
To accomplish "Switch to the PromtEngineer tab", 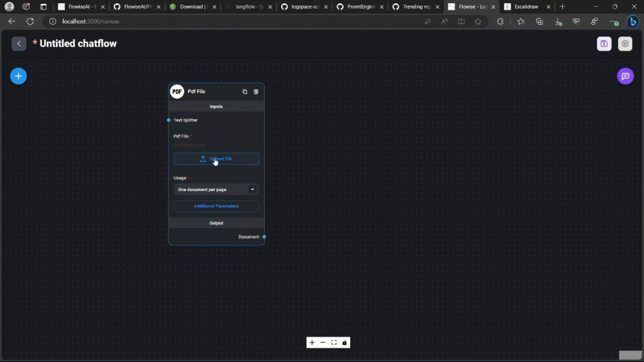I will pyautogui.click(x=360, y=6).
